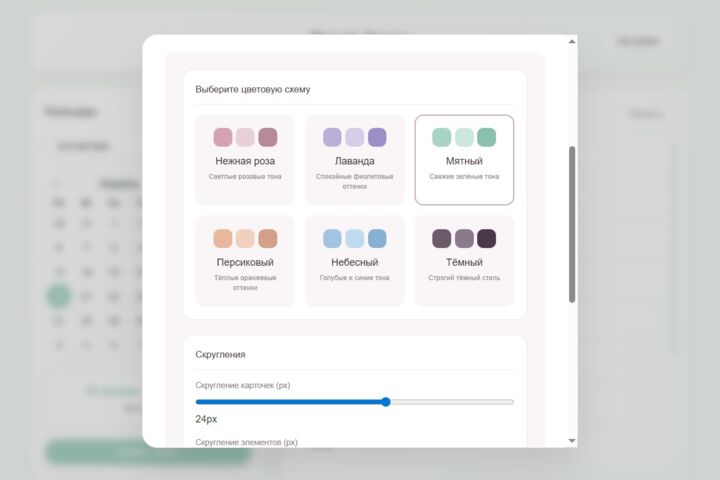Image resolution: width=720 pixels, height=480 pixels.
Task: Choose the Небесный color scheme card
Action: [354, 261]
